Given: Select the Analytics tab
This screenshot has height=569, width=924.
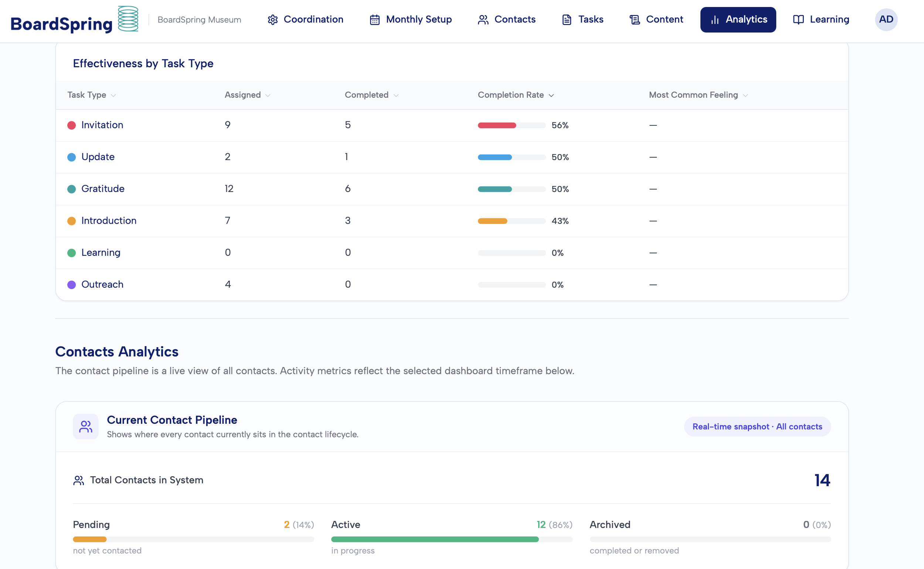Looking at the screenshot, I should [x=738, y=20].
